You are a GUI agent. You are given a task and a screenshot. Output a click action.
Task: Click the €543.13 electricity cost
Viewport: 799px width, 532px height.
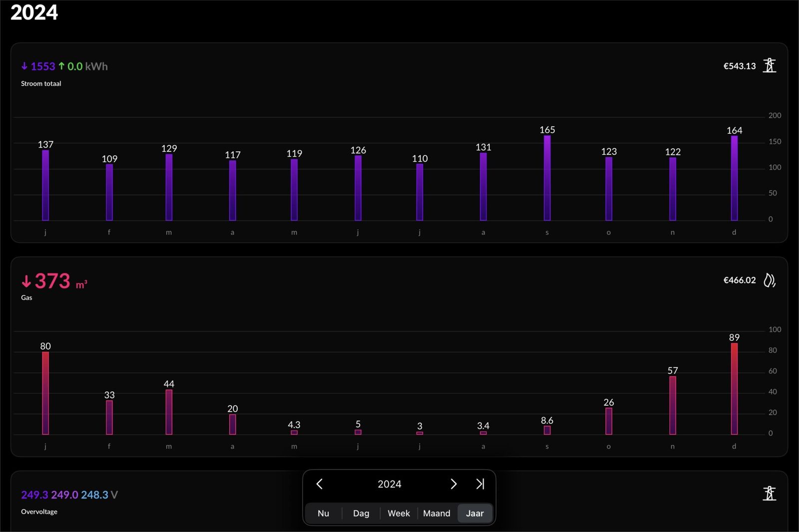click(x=740, y=66)
